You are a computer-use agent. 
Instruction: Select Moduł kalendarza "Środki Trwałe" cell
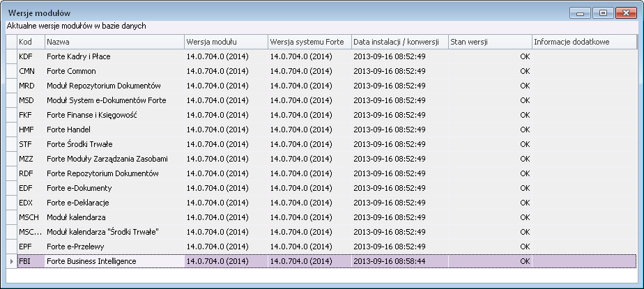tap(114, 232)
